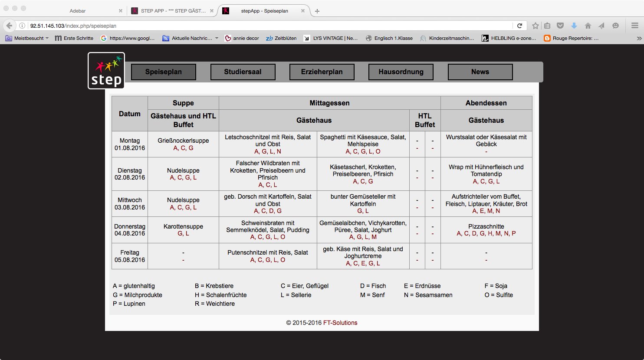Open the Studiersaal page

point(243,72)
